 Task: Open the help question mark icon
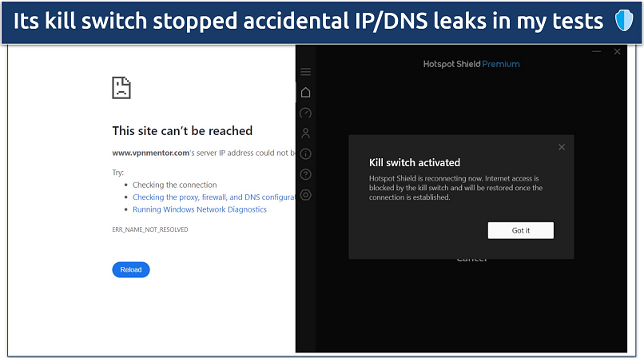coord(305,174)
